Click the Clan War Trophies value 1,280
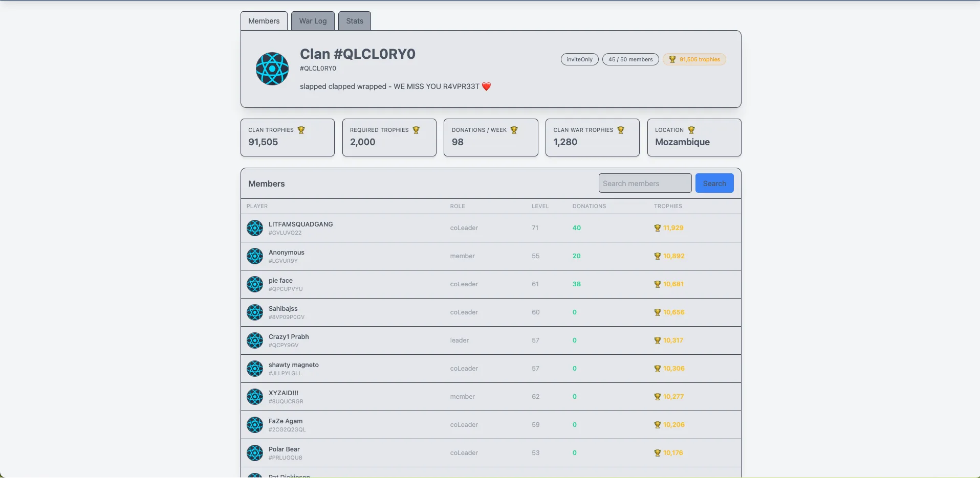The image size is (980, 478). coord(565,142)
